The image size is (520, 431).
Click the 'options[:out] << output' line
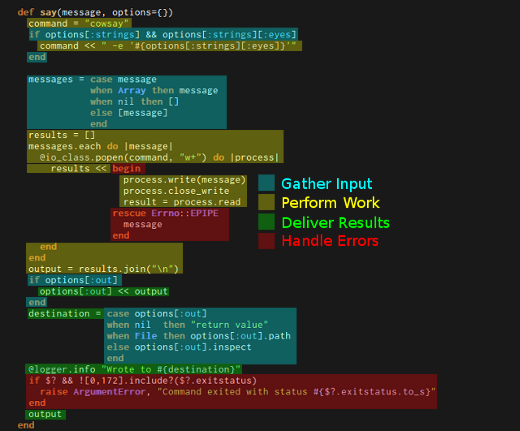click(103, 291)
